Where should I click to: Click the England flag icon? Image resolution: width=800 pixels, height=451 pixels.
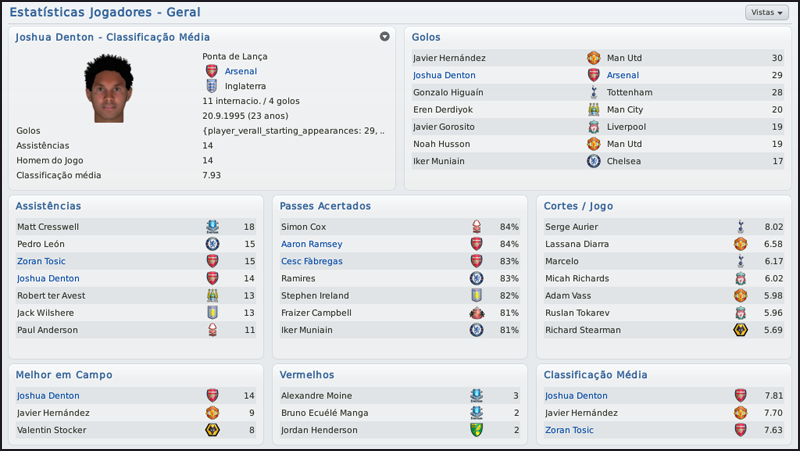(x=211, y=86)
